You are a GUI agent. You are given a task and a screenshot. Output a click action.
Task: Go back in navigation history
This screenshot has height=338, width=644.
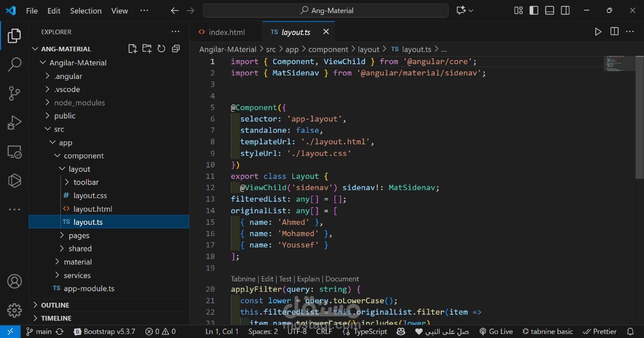[175, 11]
